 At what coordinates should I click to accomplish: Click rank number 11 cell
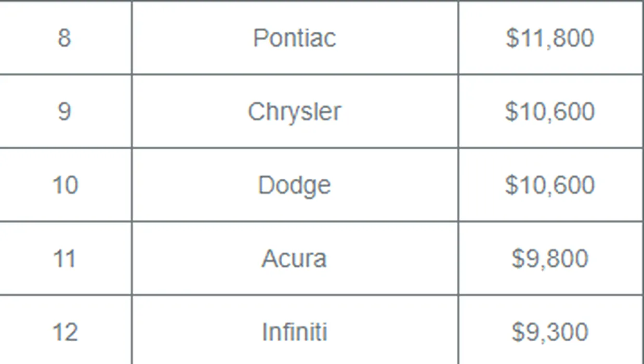point(64,258)
